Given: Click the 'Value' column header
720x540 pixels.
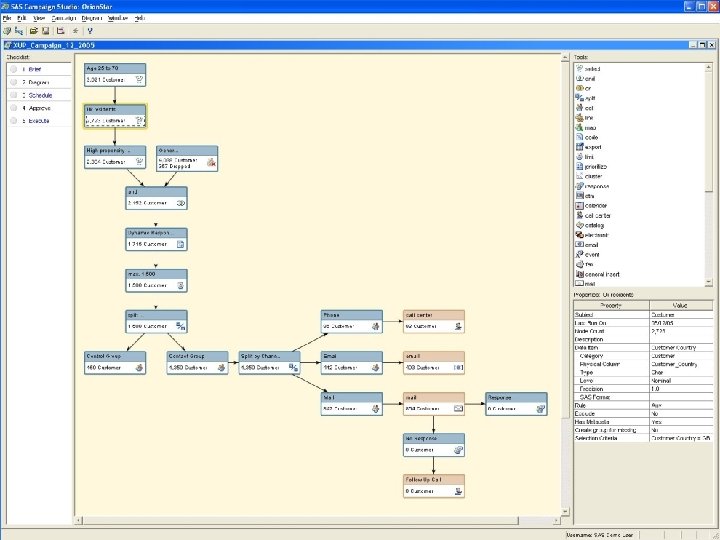Looking at the screenshot, I should [x=681, y=305].
